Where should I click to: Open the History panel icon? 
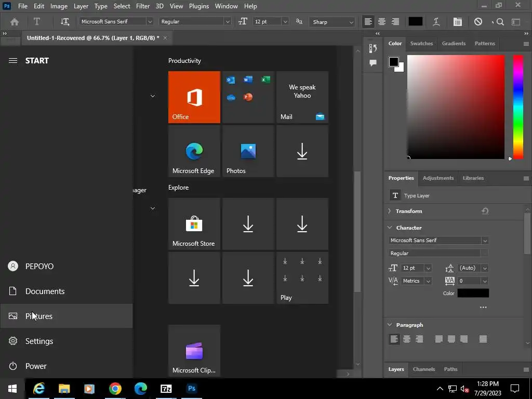(x=373, y=48)
